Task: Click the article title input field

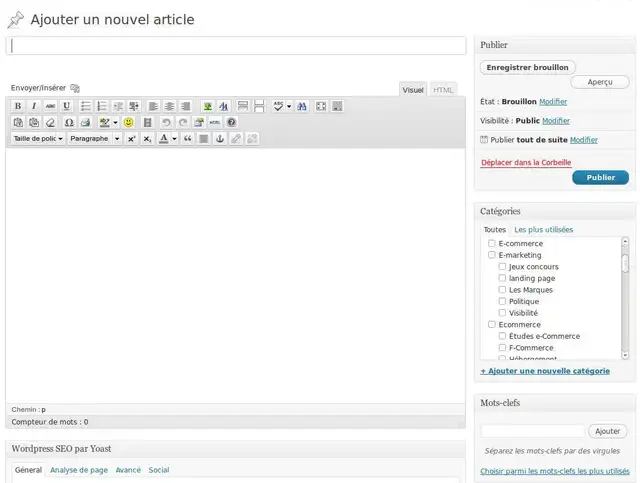Action: pos(236,46)
